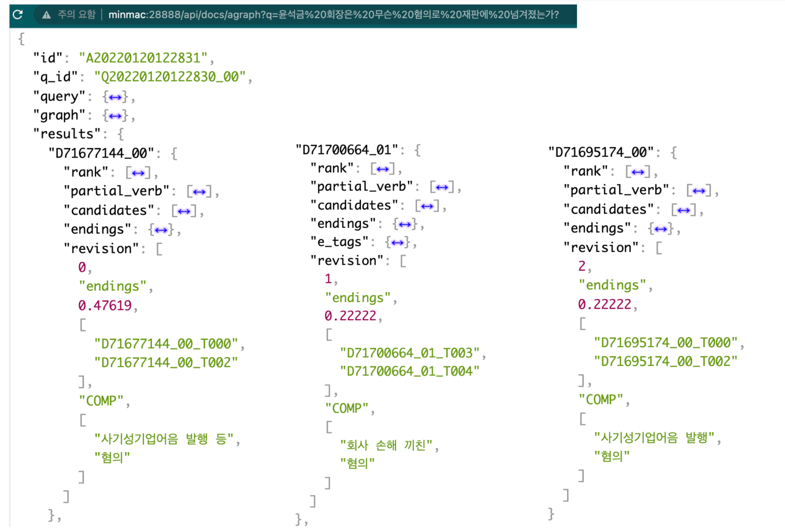Expand "rank" array under D71677144_00
Viewport: 785px width, 532px height.
[x=138, y=173]
